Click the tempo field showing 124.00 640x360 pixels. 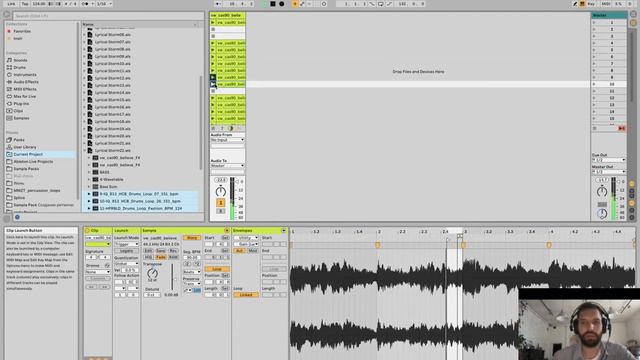pyautogui.click(x=39, y=4)
